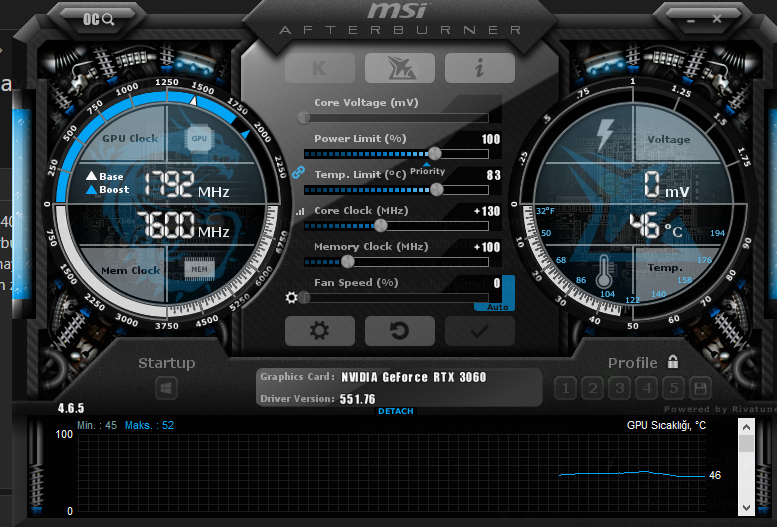
Task: Click the DETACH link
Action: [395, 411]
